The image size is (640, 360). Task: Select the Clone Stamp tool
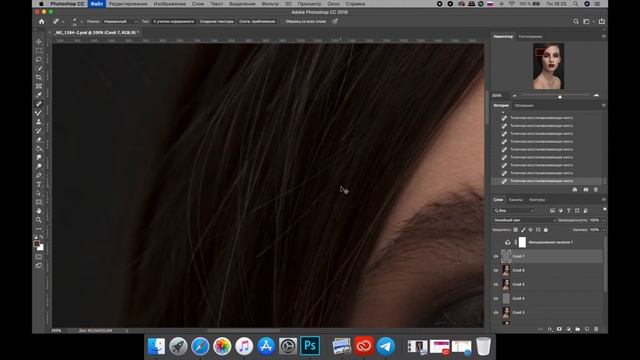39,122
